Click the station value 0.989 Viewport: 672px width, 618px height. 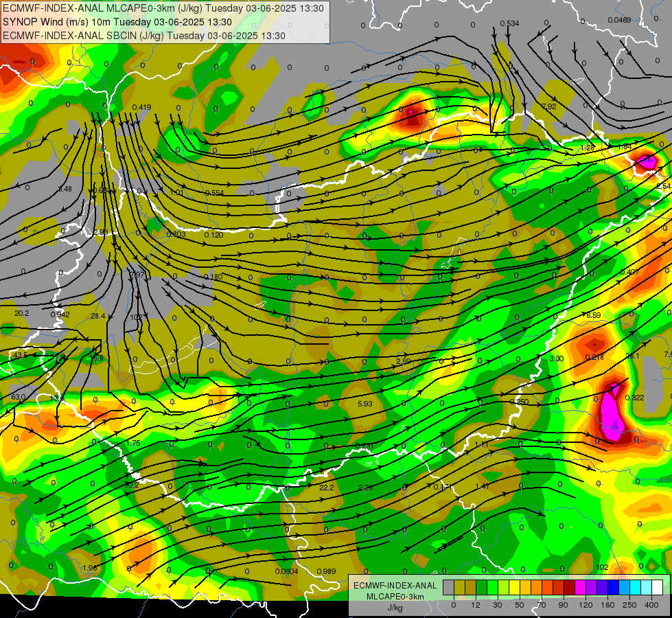pos(327,571)
